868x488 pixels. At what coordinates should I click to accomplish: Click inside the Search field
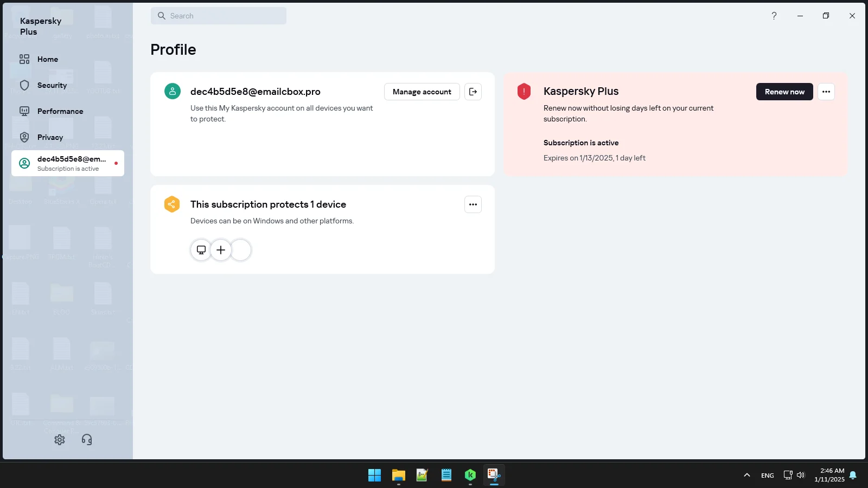(x=219, y=16)
